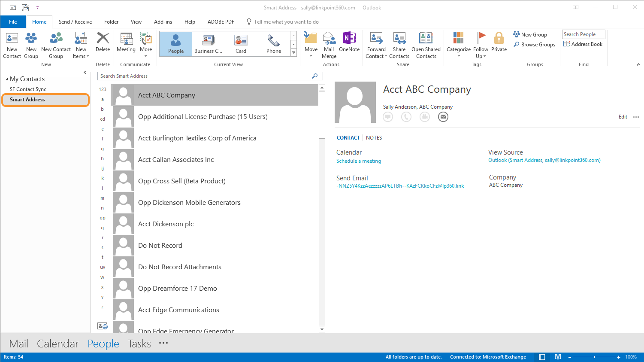
Task: Start a Meeting with the contact
Action: point(126,42)
